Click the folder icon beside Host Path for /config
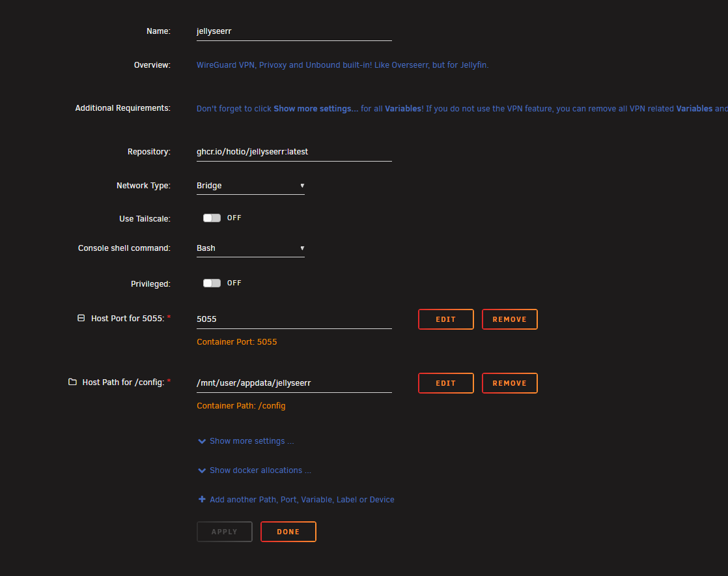728x576 pixels. point(72,382)
